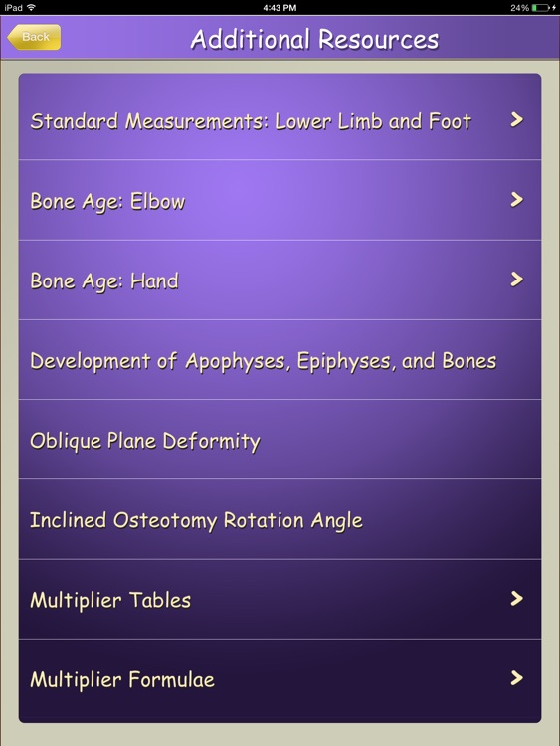560x746 pixels.
Task: Open Development of Apophyses, Epiphyses, and Bones
Action: [280, 360]
